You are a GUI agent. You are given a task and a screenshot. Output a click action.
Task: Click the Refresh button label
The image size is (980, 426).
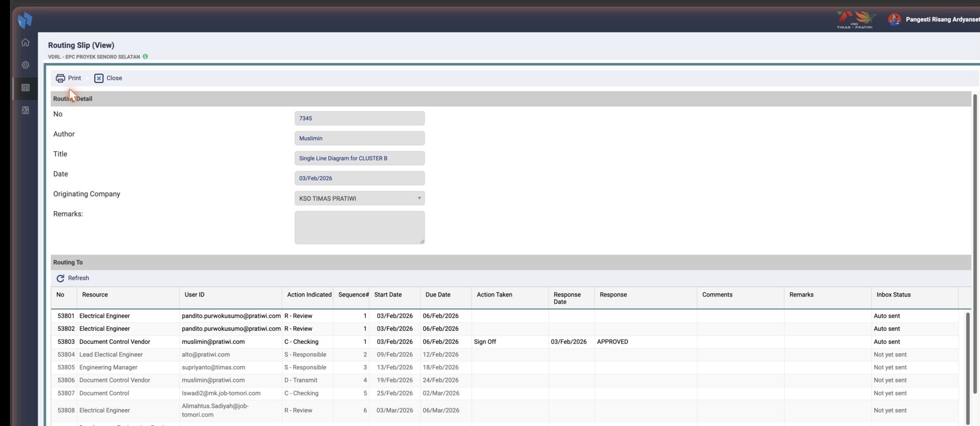78,278
